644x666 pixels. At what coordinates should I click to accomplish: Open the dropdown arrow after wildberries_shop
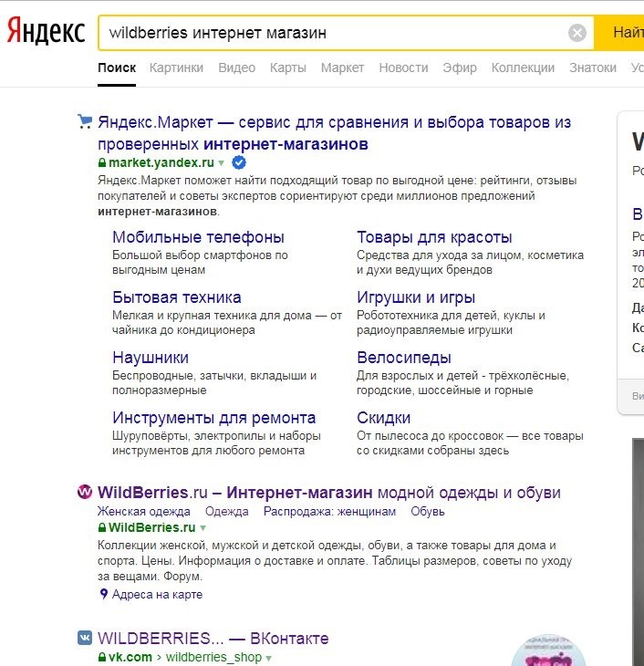[269, 658]
